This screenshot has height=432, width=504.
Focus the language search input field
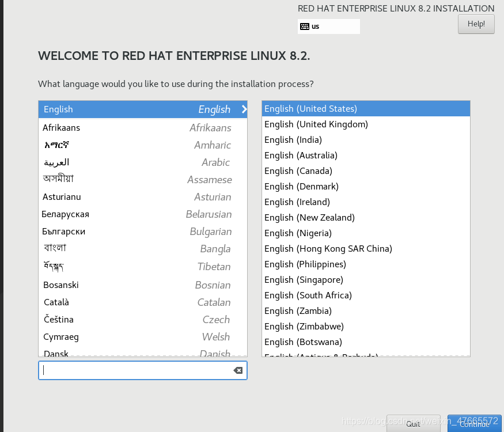[143, 370]
